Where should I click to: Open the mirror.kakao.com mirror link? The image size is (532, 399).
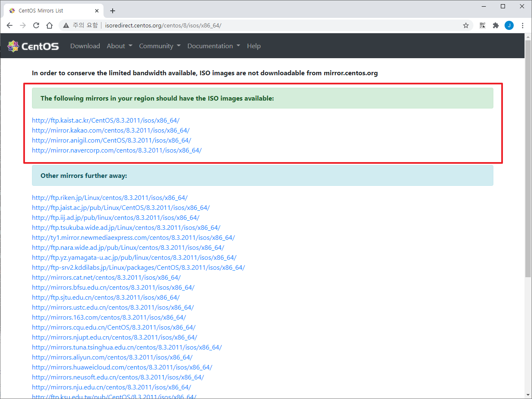(111, 131)
